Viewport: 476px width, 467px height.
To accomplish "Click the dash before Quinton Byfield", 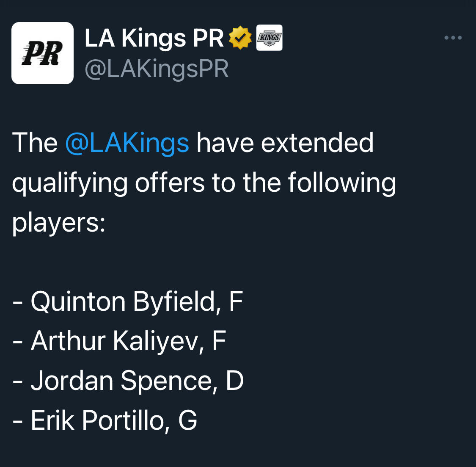I will (x=18, y=303).
